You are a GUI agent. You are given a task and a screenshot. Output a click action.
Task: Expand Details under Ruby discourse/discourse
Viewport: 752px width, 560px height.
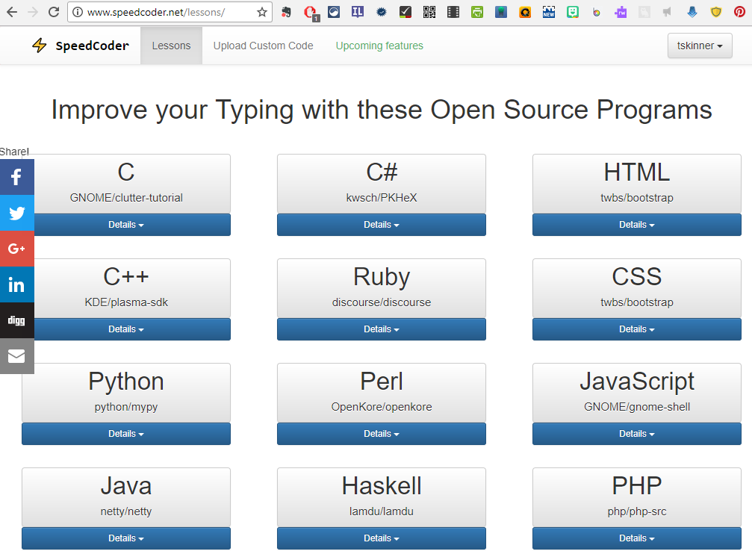click(382, 329)
